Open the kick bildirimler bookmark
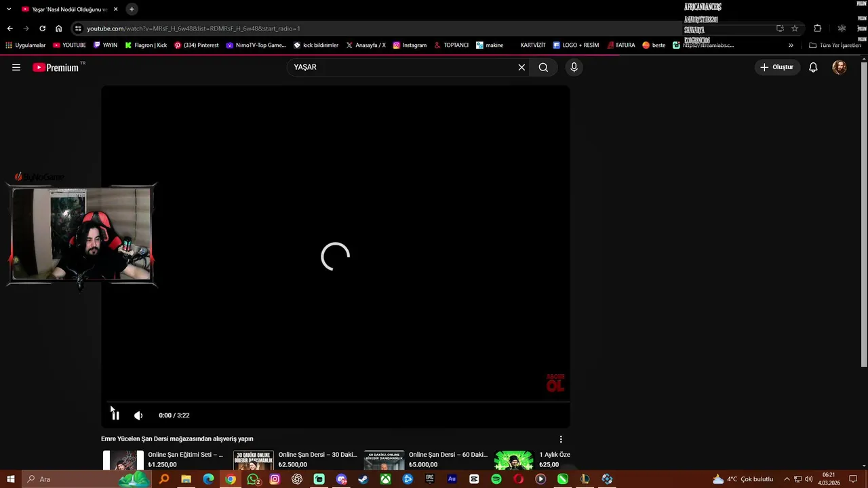 point(315,45)
